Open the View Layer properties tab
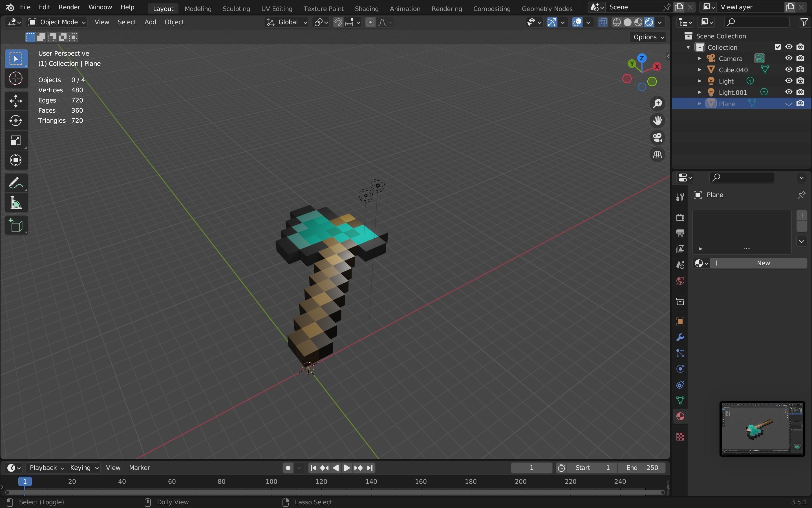The height and width of the screenshot is (508, 812). pyautogui.click(x=680, y=249)
